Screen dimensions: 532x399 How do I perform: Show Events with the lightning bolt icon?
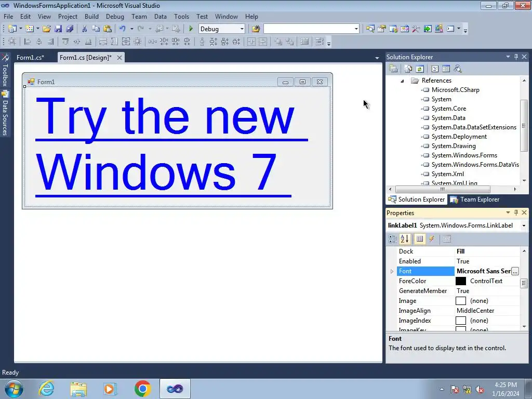point(432,239)
